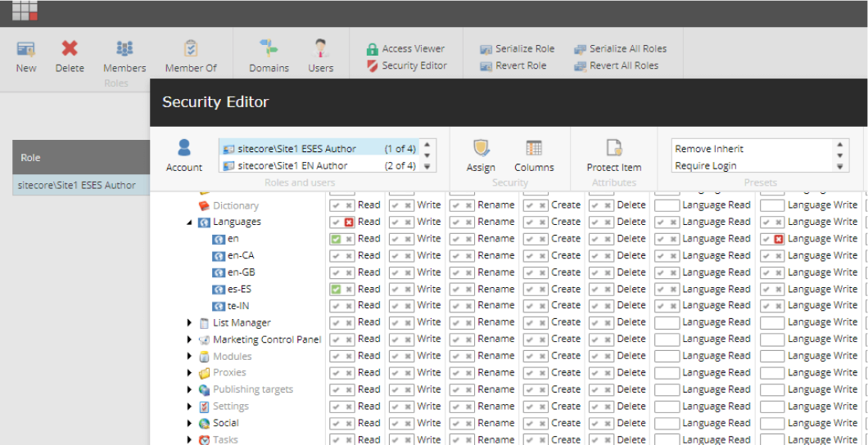Image resolution: width=868 pixels, height=445 pixels.
Task: Select sitecore\Site1 EN Author from list
Action: click(292, 166)
